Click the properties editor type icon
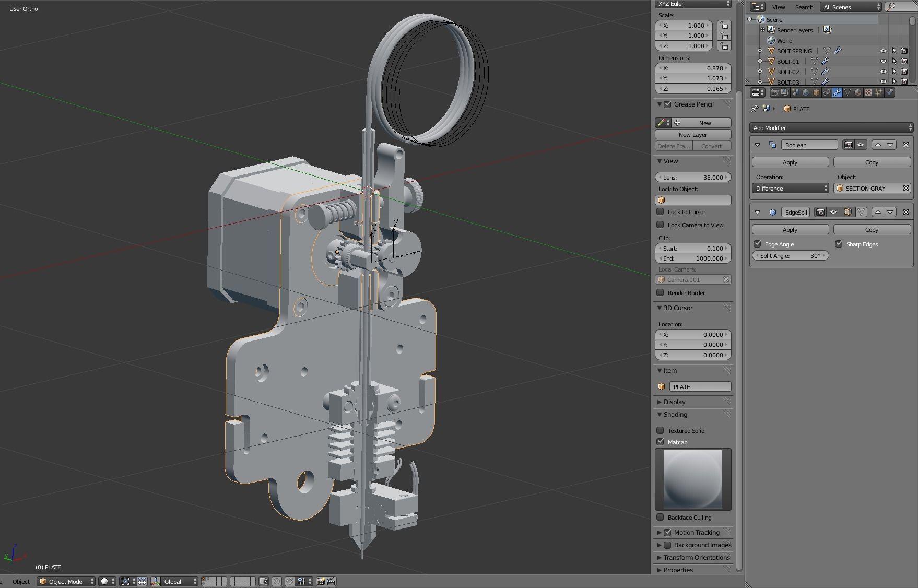This screenshot has height=588, width=918. point(758,92)
